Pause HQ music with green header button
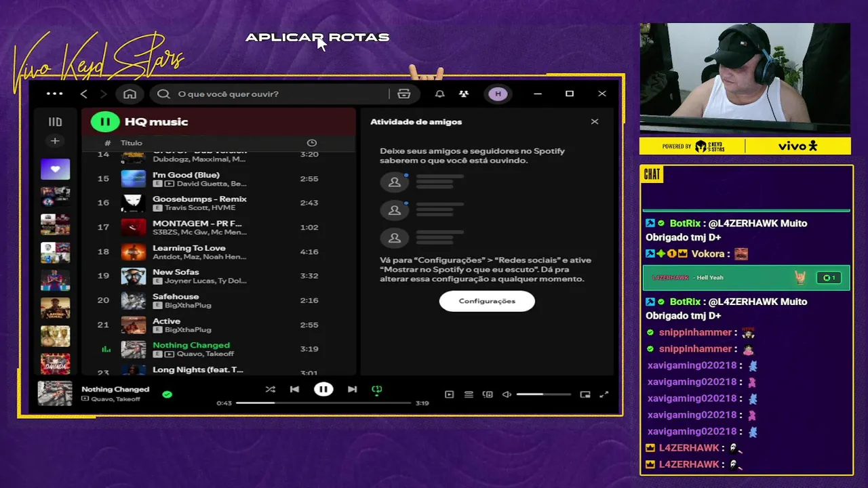The height and width of the screenshot is (488, 868). click(x=105, y=122)
